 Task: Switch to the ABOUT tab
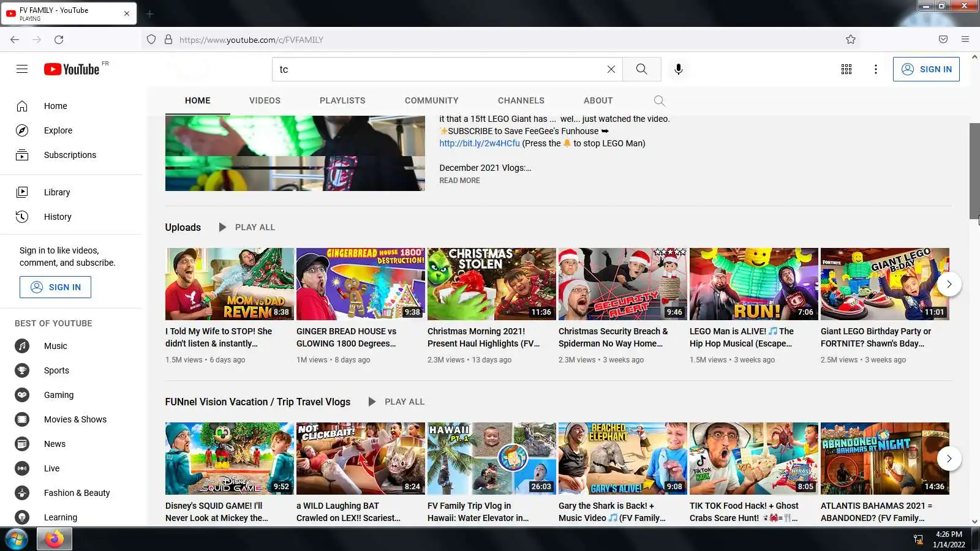tap(598, 100)
